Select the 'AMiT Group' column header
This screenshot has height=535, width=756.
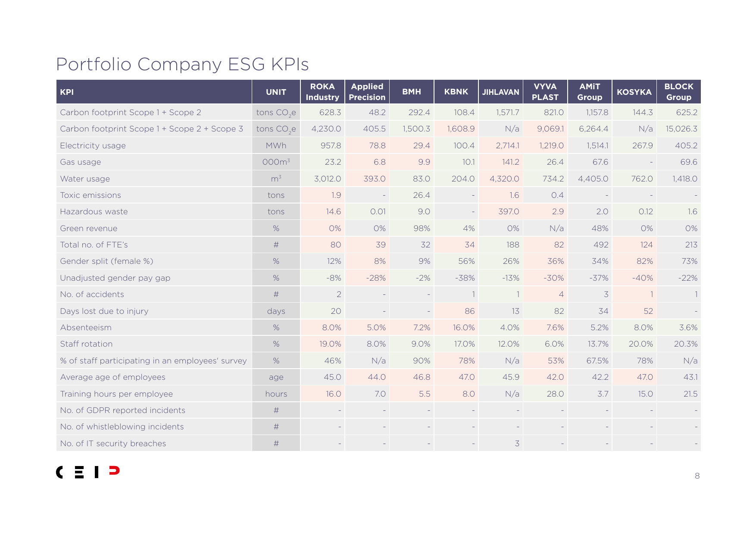(x=590, y=92)
